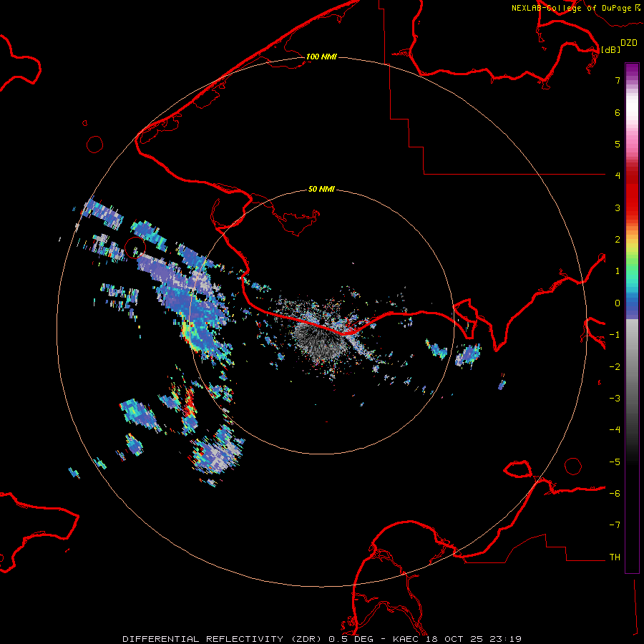Click the "-5" tick label on the scale
644x644 pixels.
615,462
